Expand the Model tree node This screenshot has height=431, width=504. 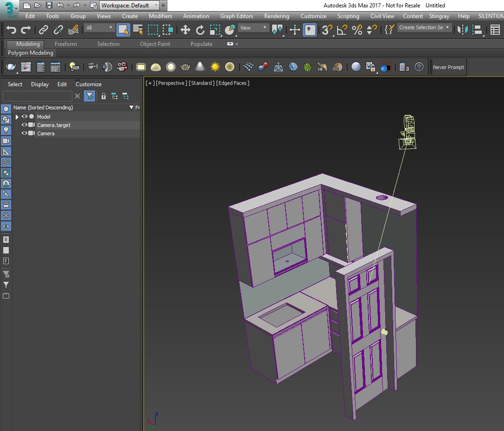click(x=17, y=117)
